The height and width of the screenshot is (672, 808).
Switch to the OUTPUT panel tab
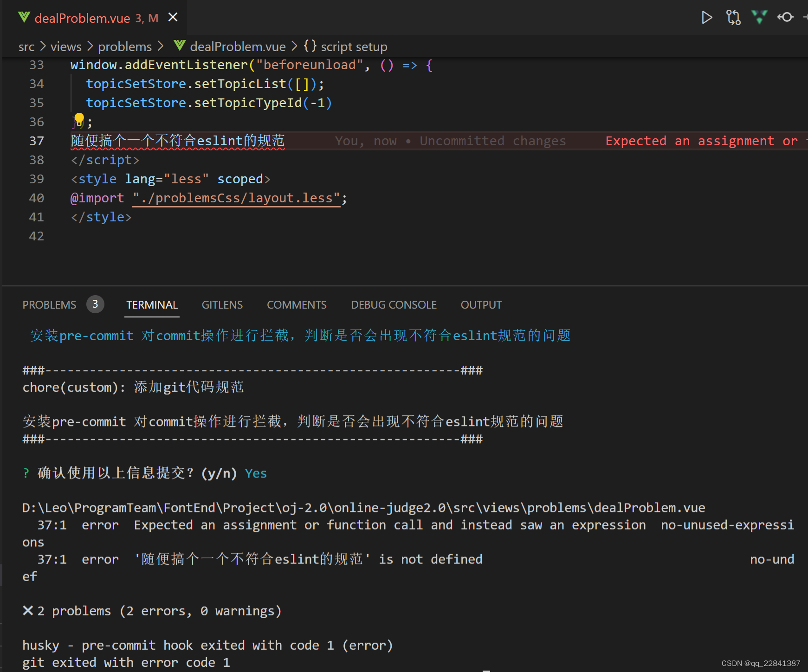click(481, 305)
